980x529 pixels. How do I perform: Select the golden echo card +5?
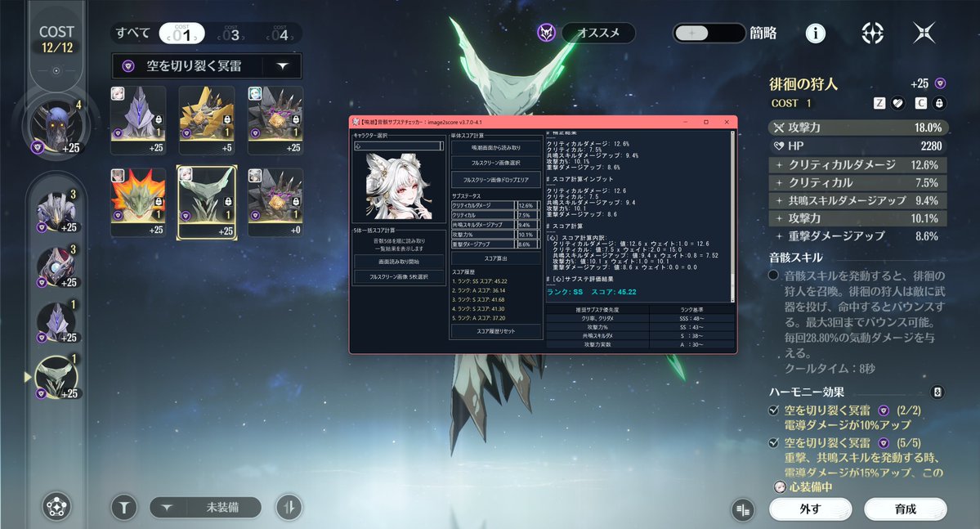[x=207, y=120]
